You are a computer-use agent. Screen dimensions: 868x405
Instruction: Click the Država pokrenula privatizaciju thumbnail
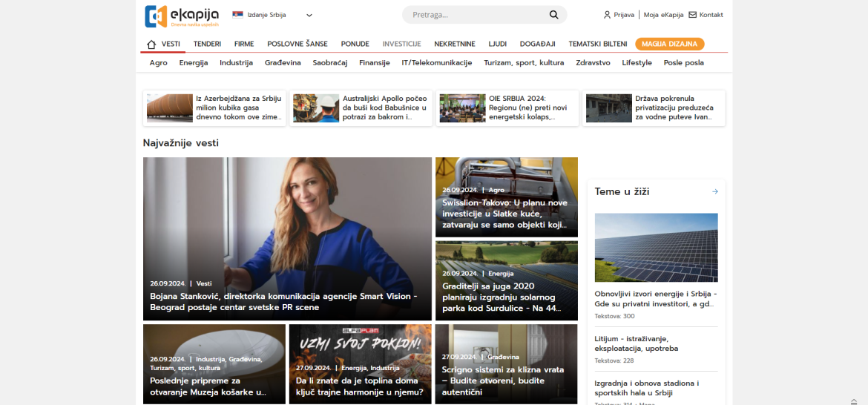[x=609, y=108]
